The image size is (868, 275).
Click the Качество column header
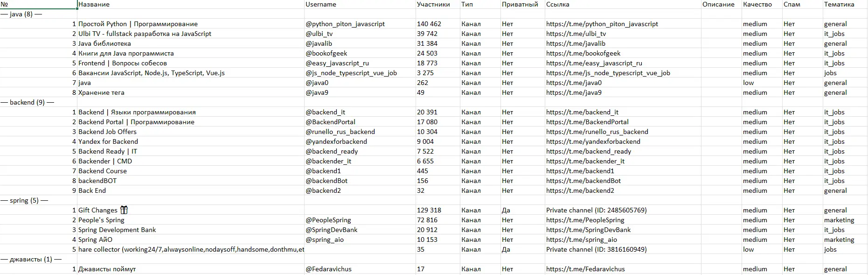coord(757,4)
